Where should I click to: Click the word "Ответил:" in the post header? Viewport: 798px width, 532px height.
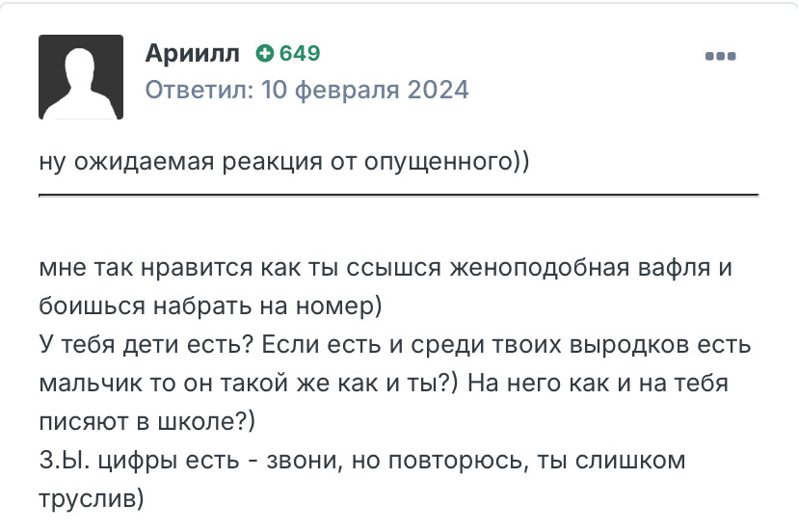click(199, 91)
